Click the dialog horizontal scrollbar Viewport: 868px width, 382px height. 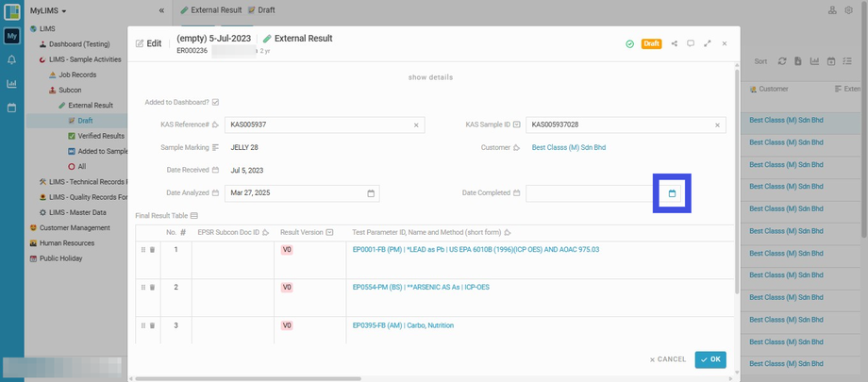248,378
